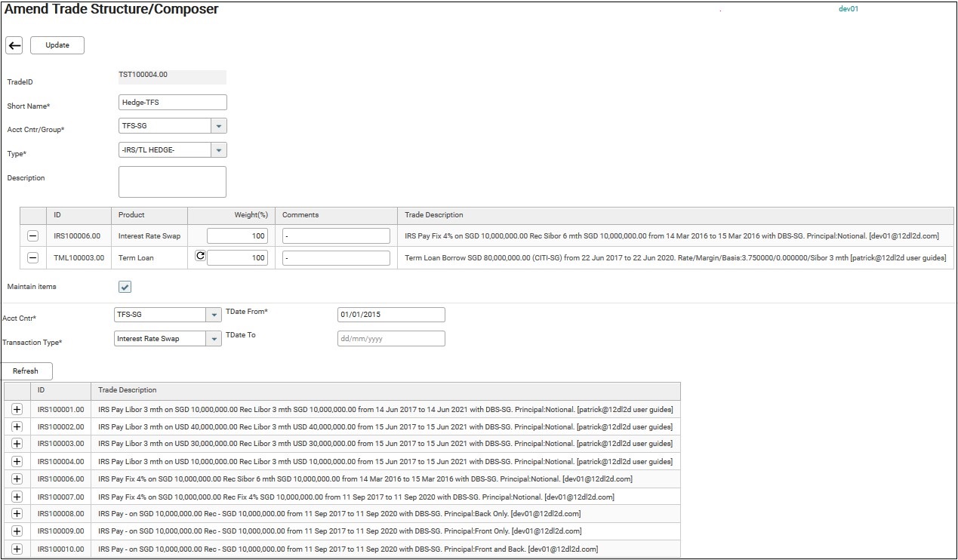Add trade IRS100001.00 using plus icon
Image resolution: width=958 pixels, height=560 pixels.
(x=17, y=409)
